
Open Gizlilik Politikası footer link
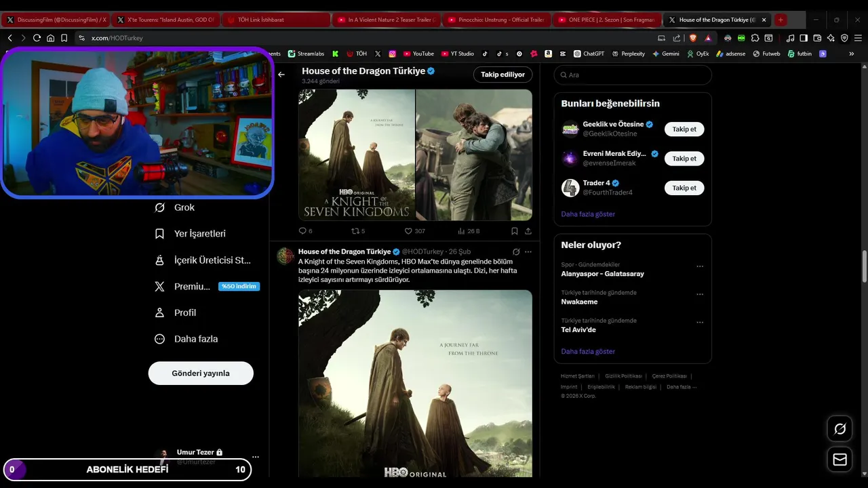(x=624, y=376)
